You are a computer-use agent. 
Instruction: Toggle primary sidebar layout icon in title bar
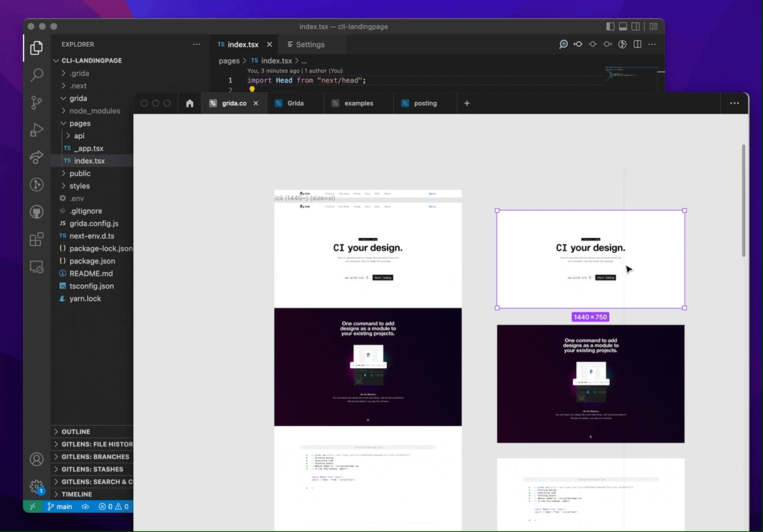click(x=611, y=26)
